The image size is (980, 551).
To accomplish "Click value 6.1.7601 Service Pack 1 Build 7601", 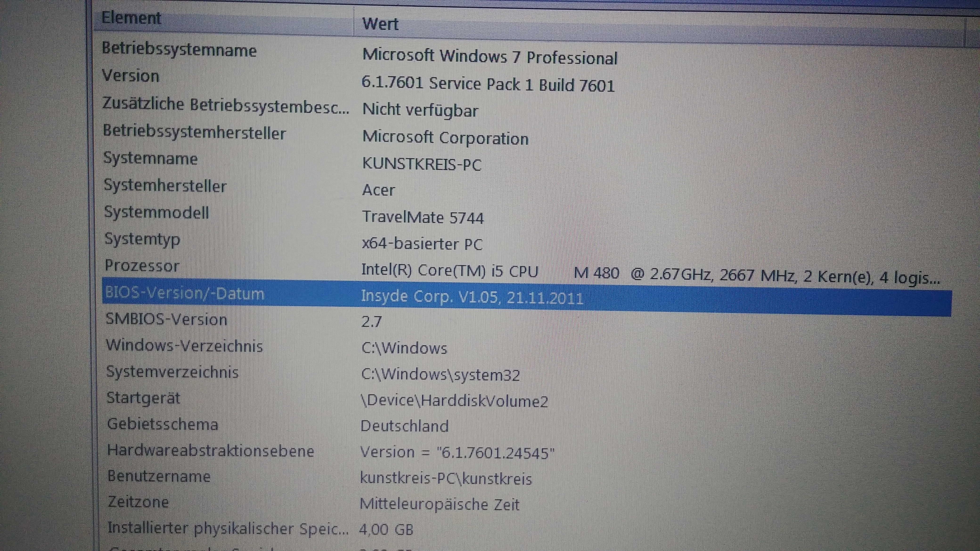I will point(488,84).
